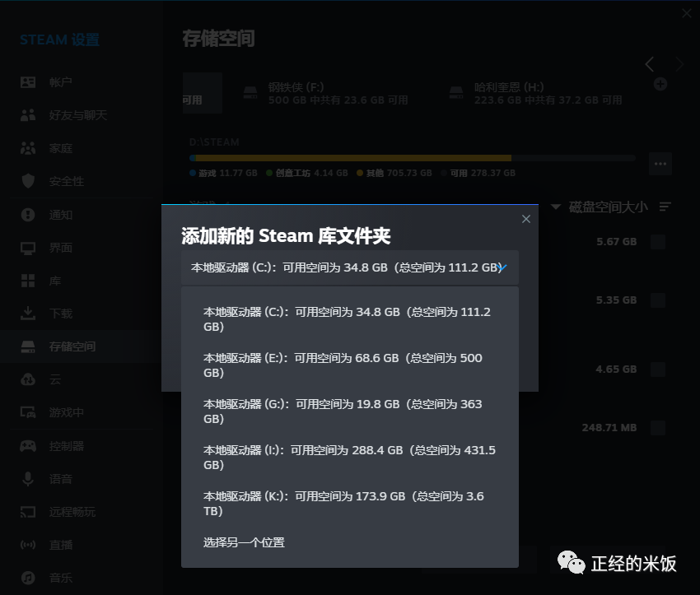
Task: Click the 直播 broadcast icon
Action: [28, 545]
